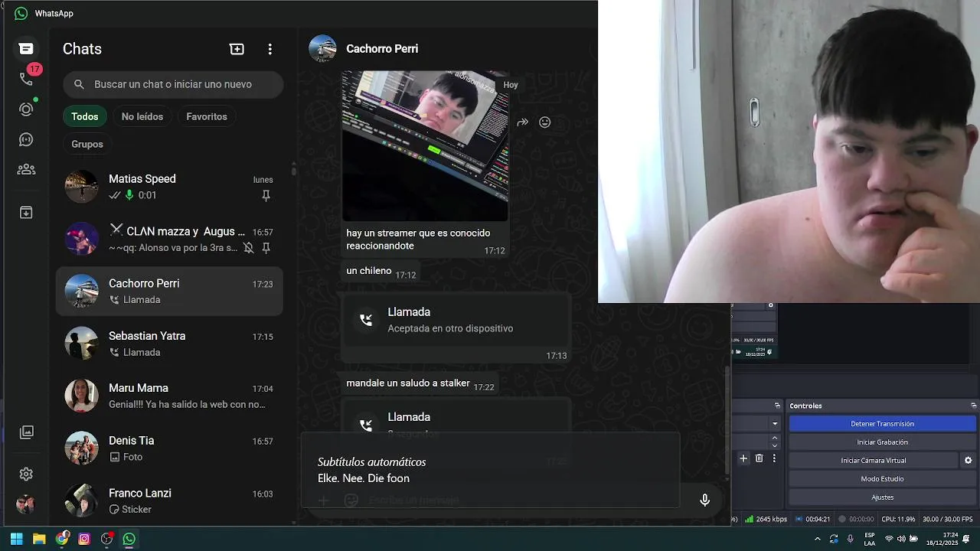
Task: Open the Status updates icon in sidebar
Action: pyautogui.click(x=26, y=109)
